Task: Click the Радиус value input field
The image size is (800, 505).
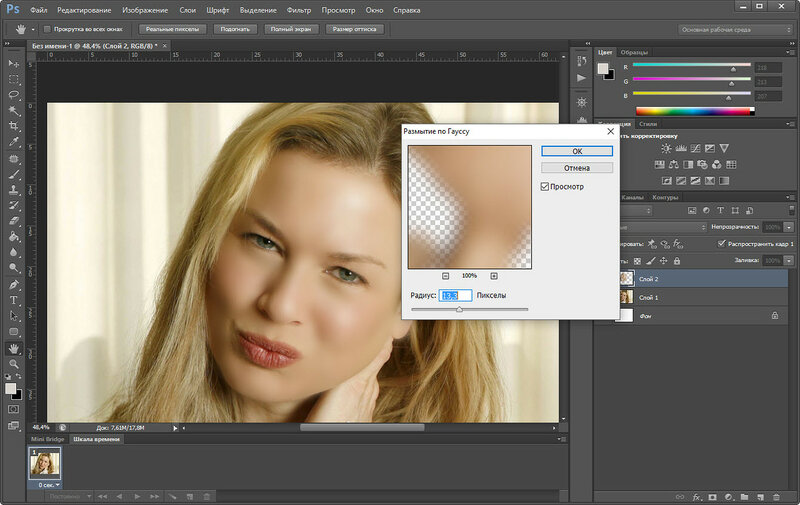Action: [x=455, y=296]
